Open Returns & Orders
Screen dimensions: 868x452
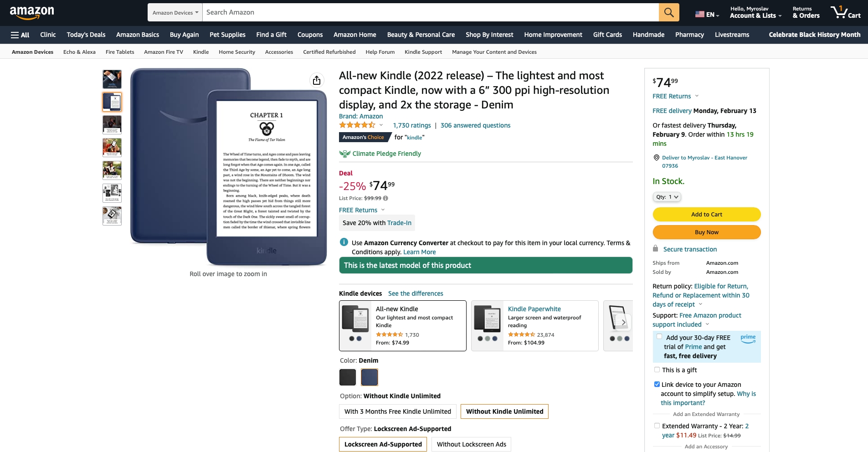click(x=806, y=12)
